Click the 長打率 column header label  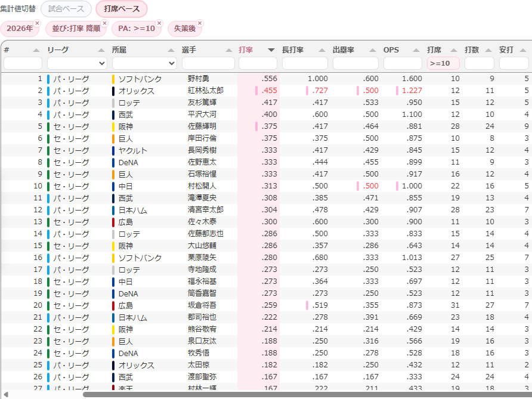(x=293, y=50)
